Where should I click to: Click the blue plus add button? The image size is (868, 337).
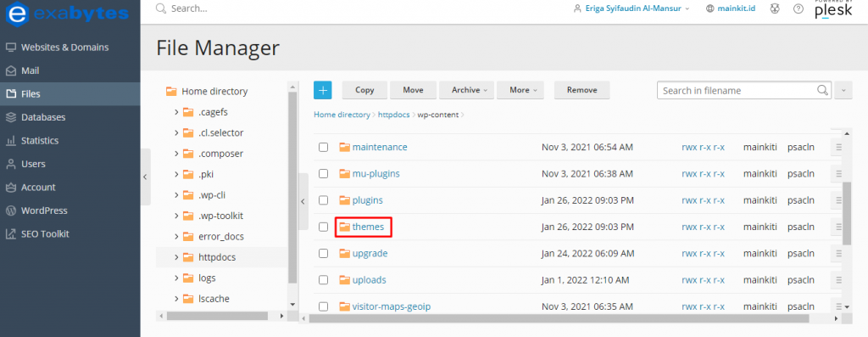[x=323, y=90]
